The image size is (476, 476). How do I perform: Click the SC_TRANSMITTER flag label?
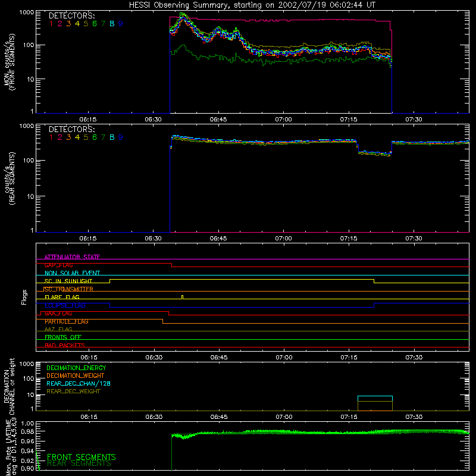68,289
